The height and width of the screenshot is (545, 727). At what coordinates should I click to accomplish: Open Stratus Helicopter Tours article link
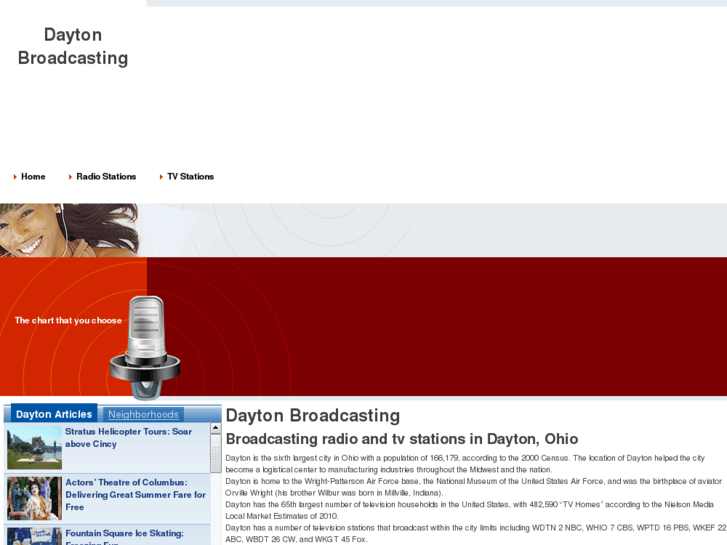click(x=128, y=438)
